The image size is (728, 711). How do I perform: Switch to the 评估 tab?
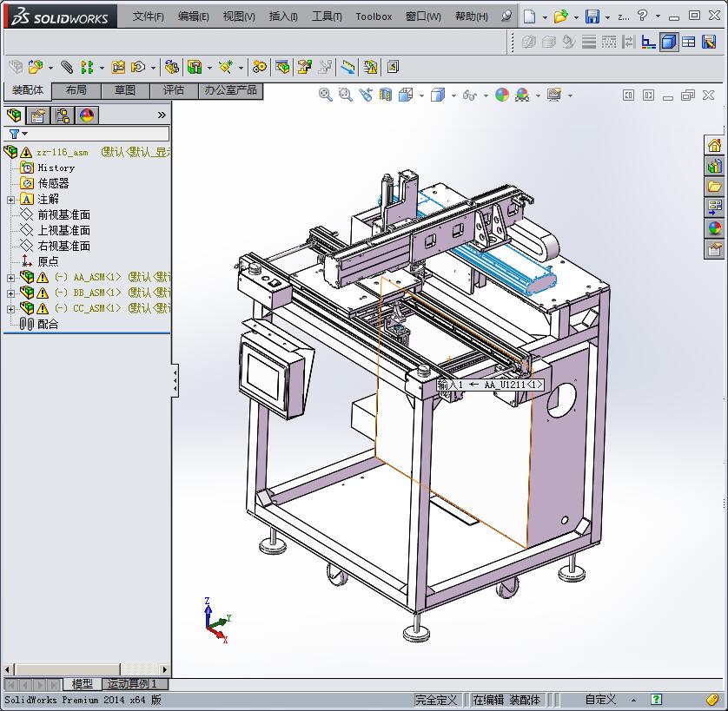coord(174,90)
